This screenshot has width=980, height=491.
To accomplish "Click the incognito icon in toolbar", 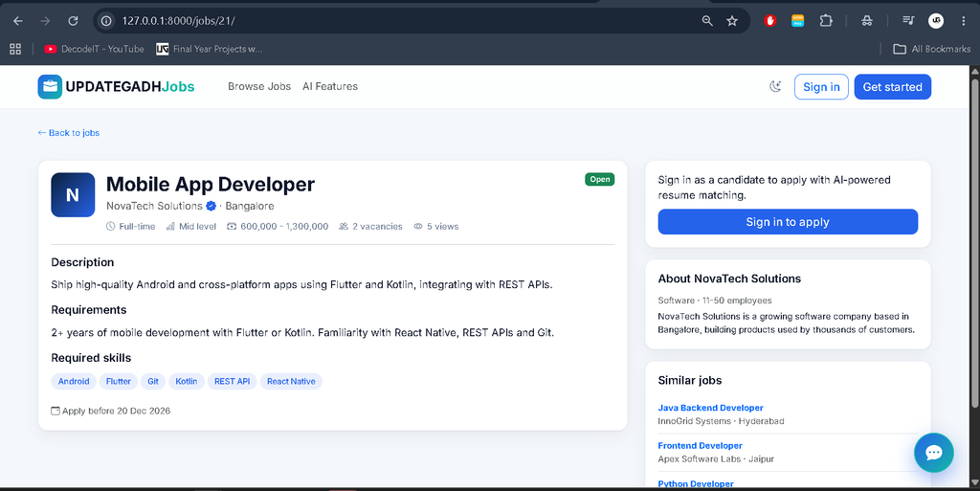I will coord(867,21).
